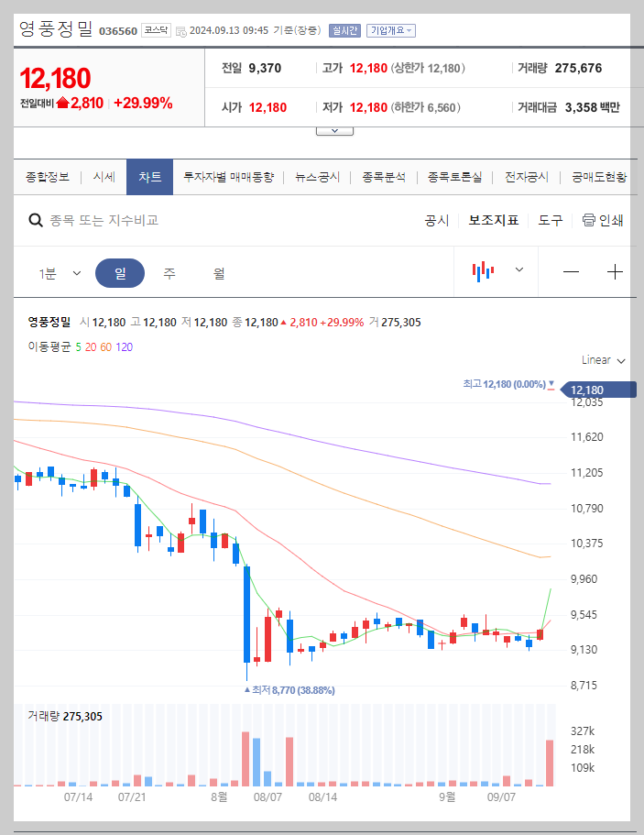Open the chart type dropdown chevron

pyautogui.click(x=518, y=271)
